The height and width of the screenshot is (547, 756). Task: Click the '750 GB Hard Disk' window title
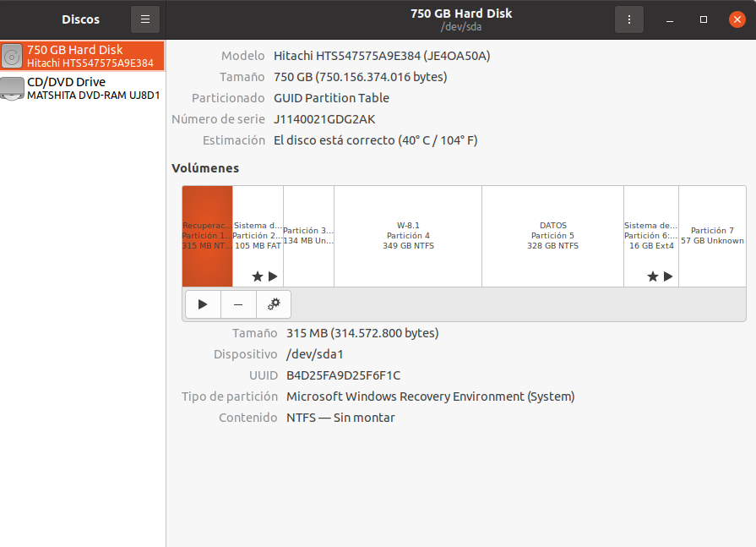461,14
